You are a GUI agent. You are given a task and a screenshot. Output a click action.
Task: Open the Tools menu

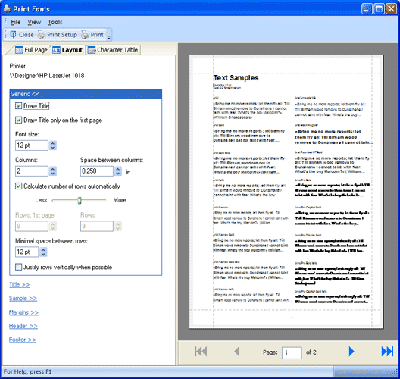point(55,22)
